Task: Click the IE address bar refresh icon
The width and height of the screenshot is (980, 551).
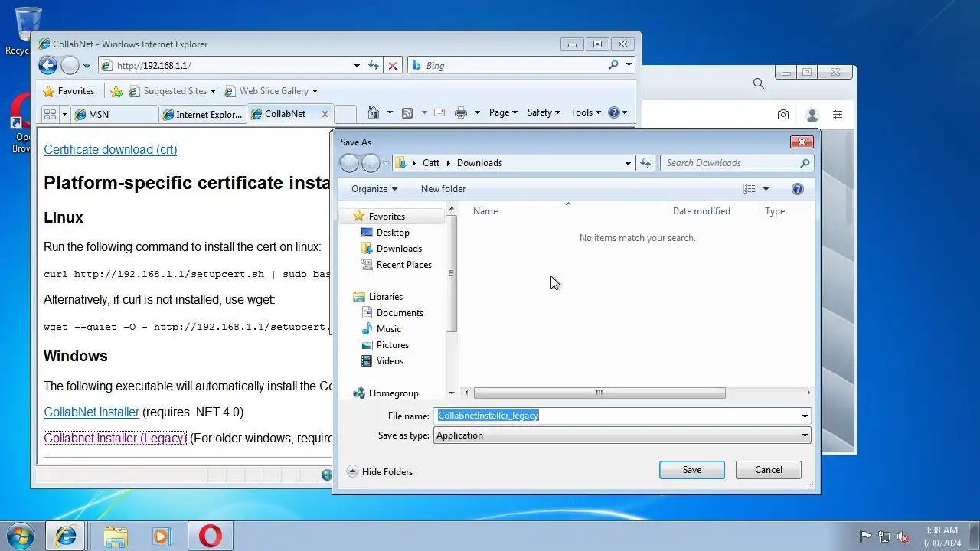Action: tap(374, 66)
